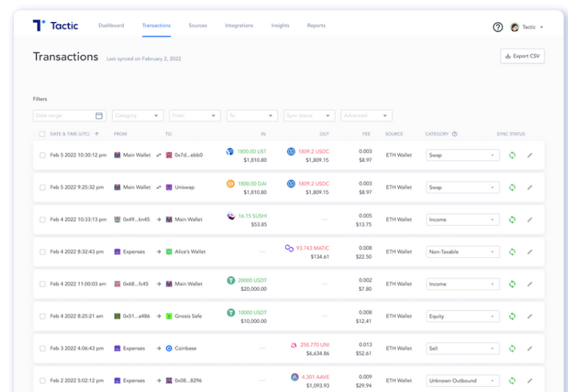The image size is (568, 392).
Task: Click sync icon for 4.301 AAVE row
Action: [x=512, y=380]
